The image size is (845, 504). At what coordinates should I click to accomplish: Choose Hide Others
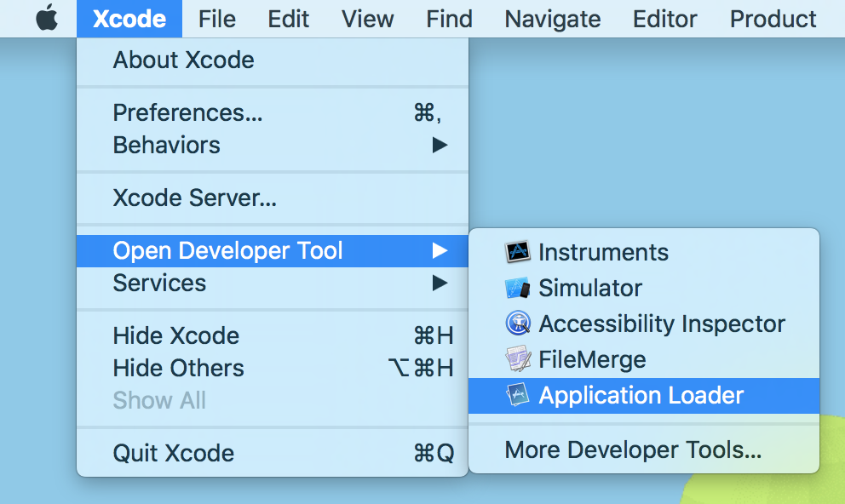(x=273, y=368)
